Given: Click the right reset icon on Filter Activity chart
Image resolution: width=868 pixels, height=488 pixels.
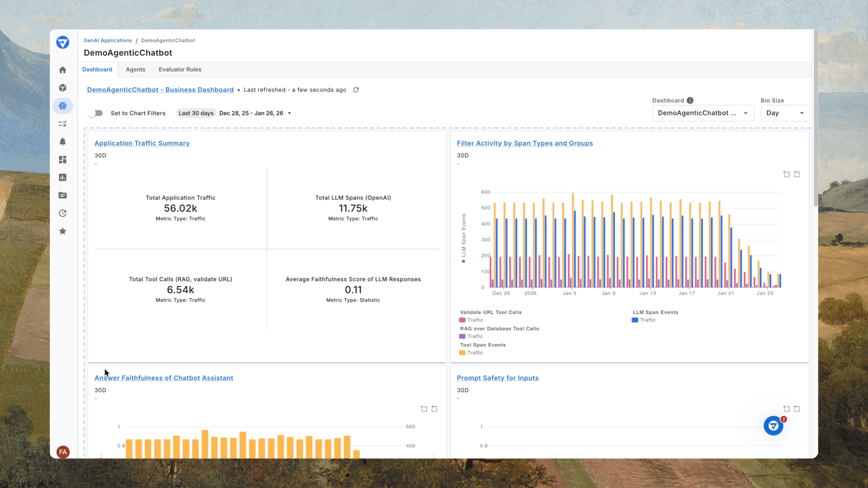Looking at the screenshot, I should coord(797,174).
